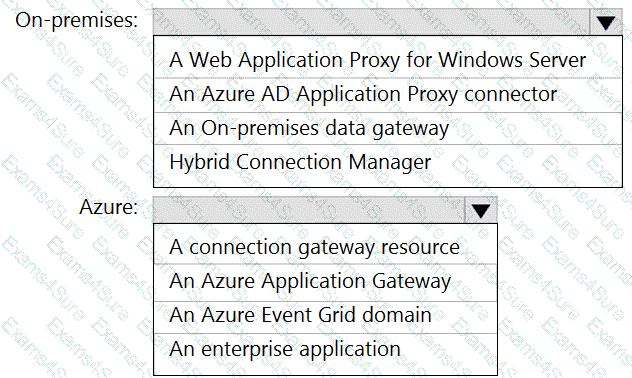632x378 pixels.
Task: Choose An Azure Application Gateway
Action: click(325, 282)
